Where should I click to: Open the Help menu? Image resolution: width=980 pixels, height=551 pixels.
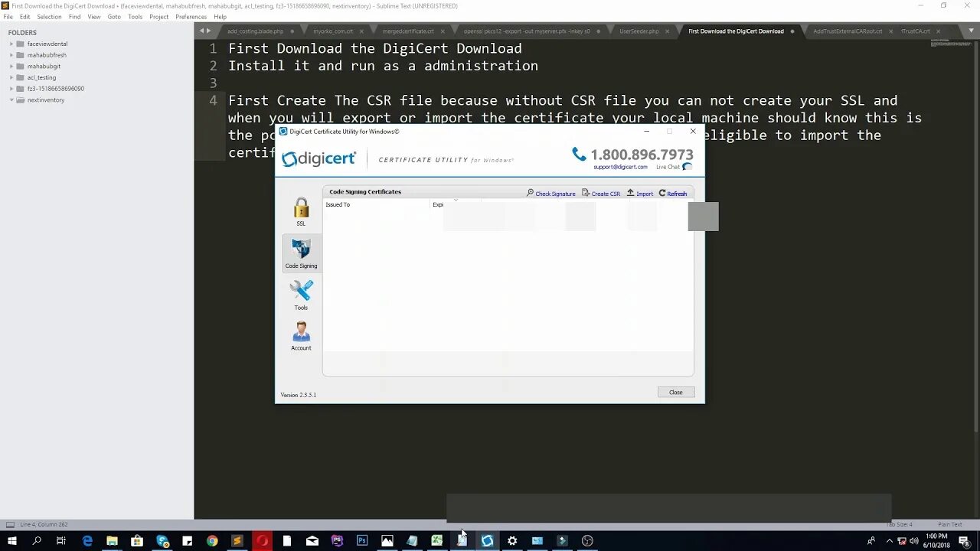click(x=220, y=17)
